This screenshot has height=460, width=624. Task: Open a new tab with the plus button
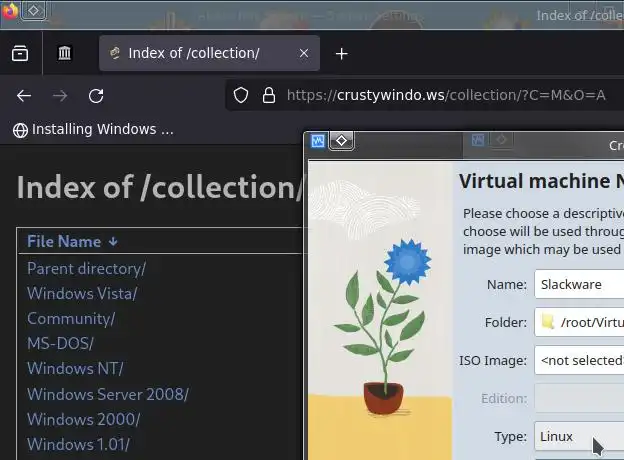click(x=341, y=53)
